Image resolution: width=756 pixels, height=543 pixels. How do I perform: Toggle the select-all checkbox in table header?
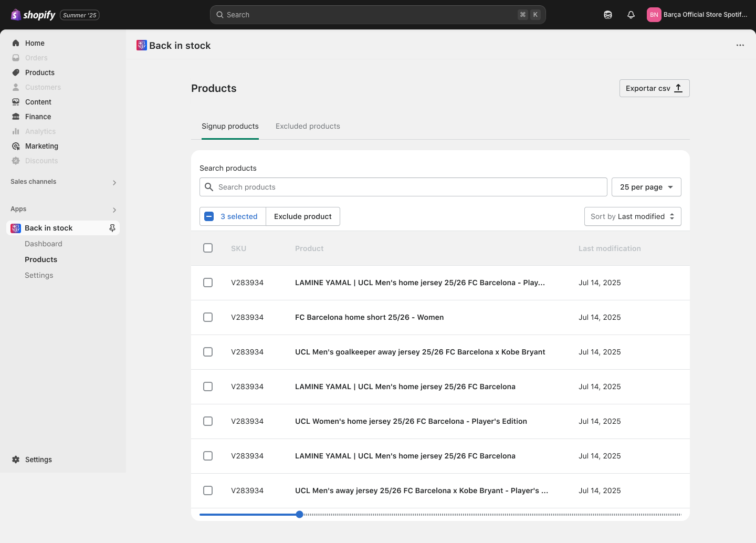[x=208, y=248]
